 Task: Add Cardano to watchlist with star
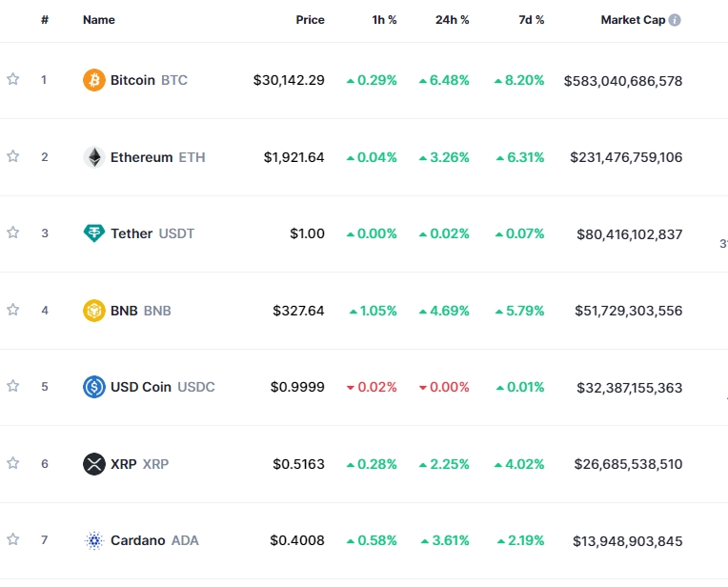tap(13, 540)
